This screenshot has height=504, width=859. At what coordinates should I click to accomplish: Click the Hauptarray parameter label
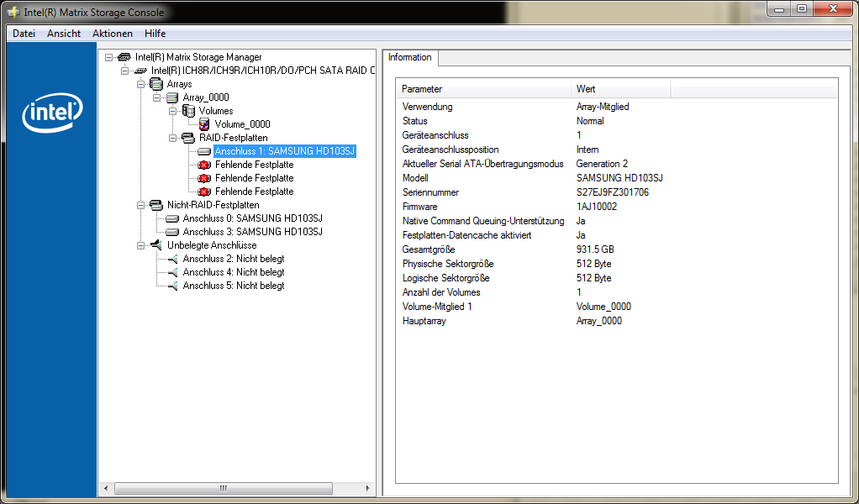click(x=424, y=321)
